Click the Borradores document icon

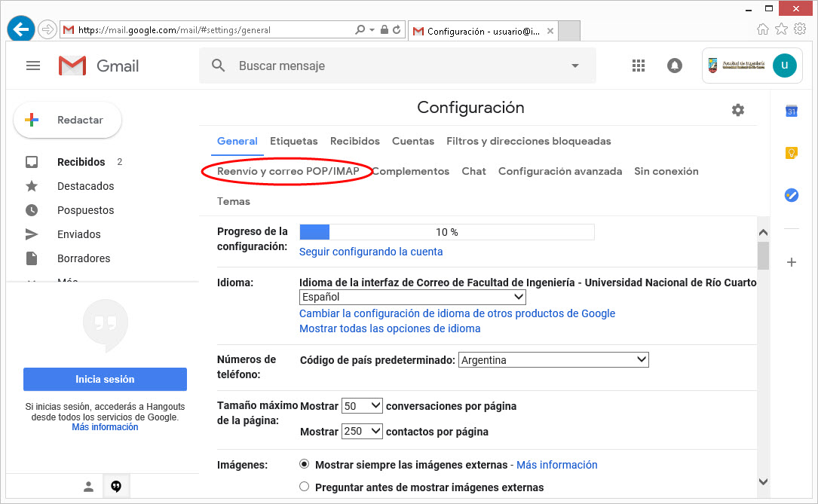pos(32,258)
